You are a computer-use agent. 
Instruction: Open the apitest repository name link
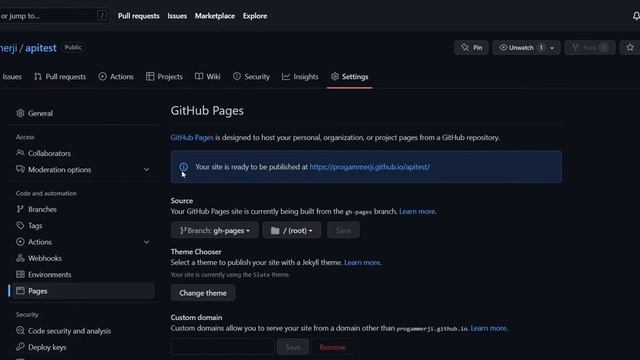click(41, 48)
